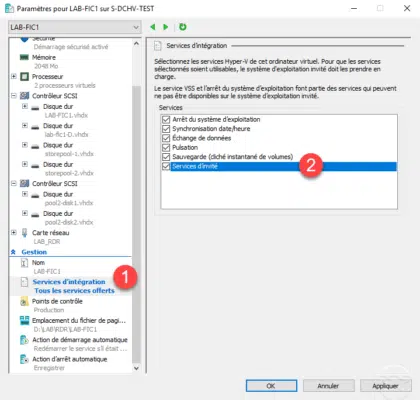Click the settings tree scrollbar down arrow
Viewport: 420px width, 400px height.
tap(136, 368)
